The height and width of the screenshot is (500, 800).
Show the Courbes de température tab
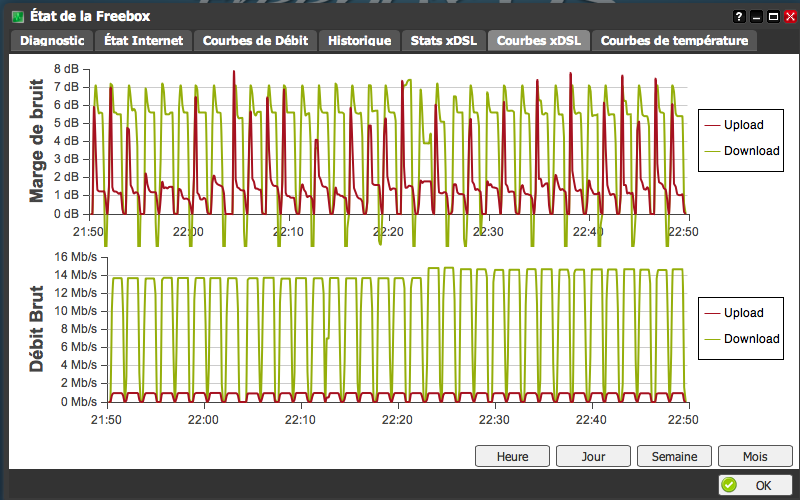point(674,41)
